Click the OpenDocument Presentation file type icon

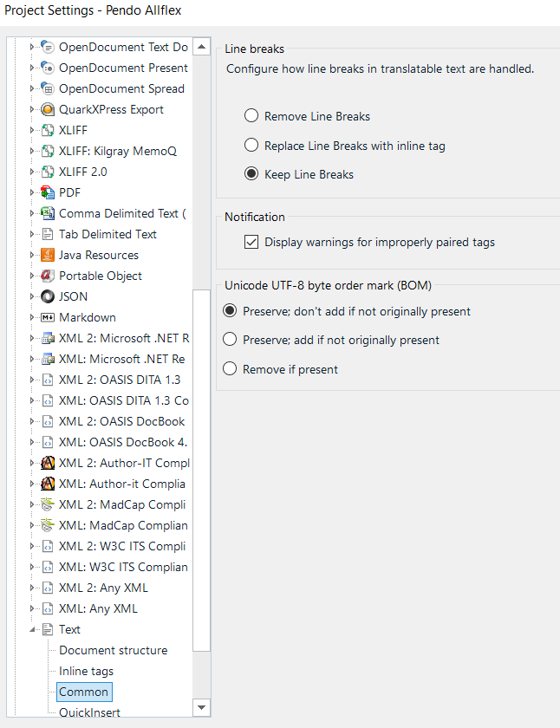click(x=48, y=68)
